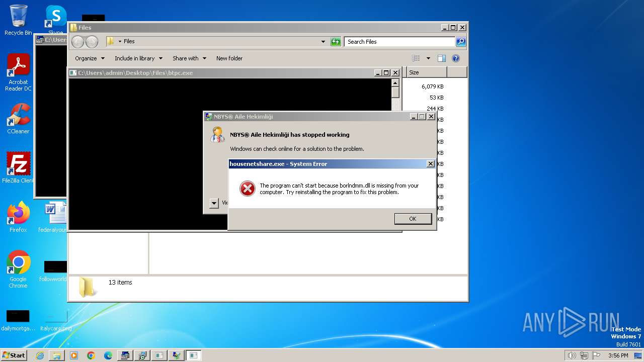This screenshot has width=644, height=362.
Task: Launch Windows Media Player from taskbar
Action: (x=74, y=355)
